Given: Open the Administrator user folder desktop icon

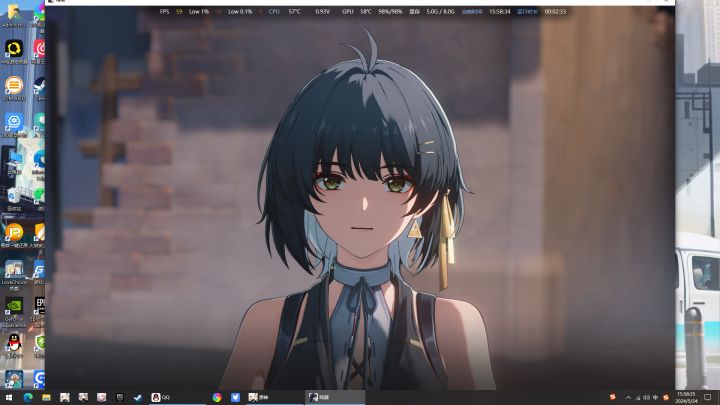Looking at the screenshot, I should pyautogui.click(x=14, y=15).
